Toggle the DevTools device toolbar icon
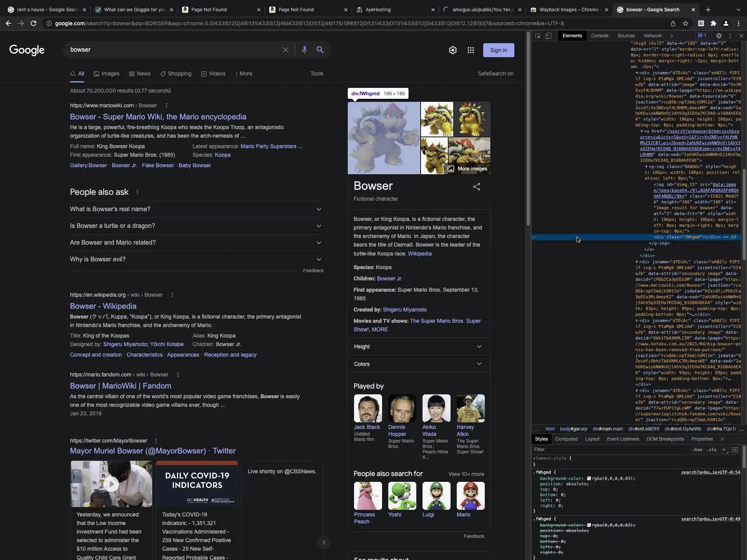The image size is (747, 560). coord(548,36)
